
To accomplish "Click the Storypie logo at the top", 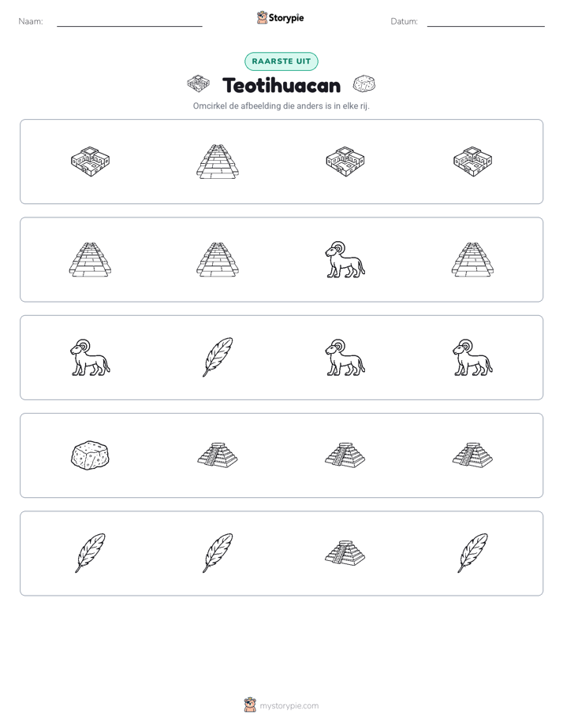I will point(280,17).
